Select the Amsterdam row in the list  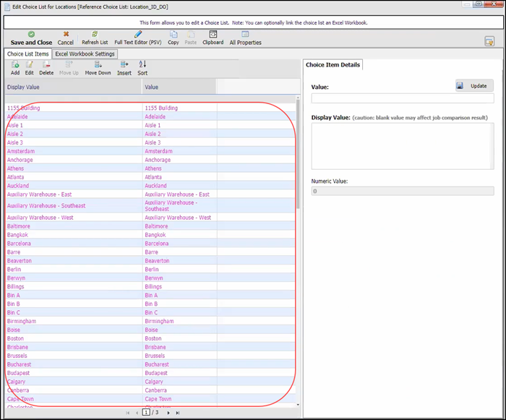[20, 151]
